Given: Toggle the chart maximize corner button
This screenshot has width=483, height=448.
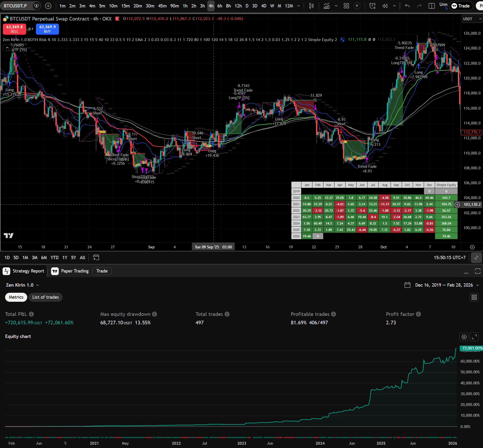Looking at the screenshot, I should pos(476,258).
